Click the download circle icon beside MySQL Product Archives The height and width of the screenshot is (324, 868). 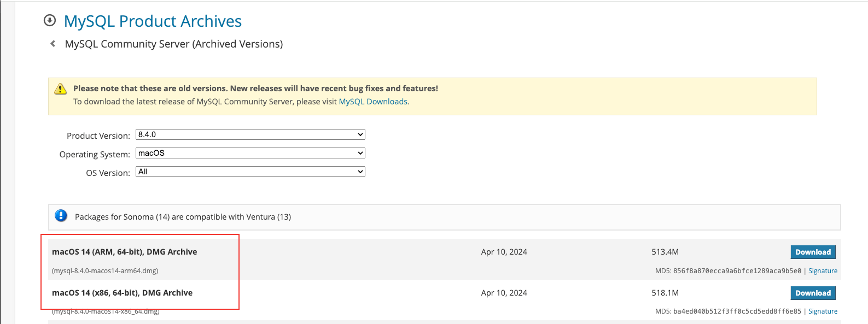coord(50,21)
